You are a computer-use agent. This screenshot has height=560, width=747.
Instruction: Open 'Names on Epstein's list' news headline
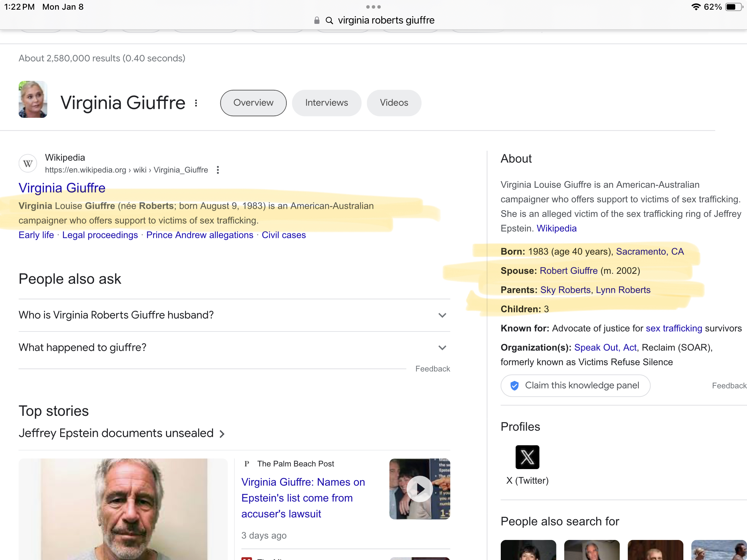(x=303, y=498)
